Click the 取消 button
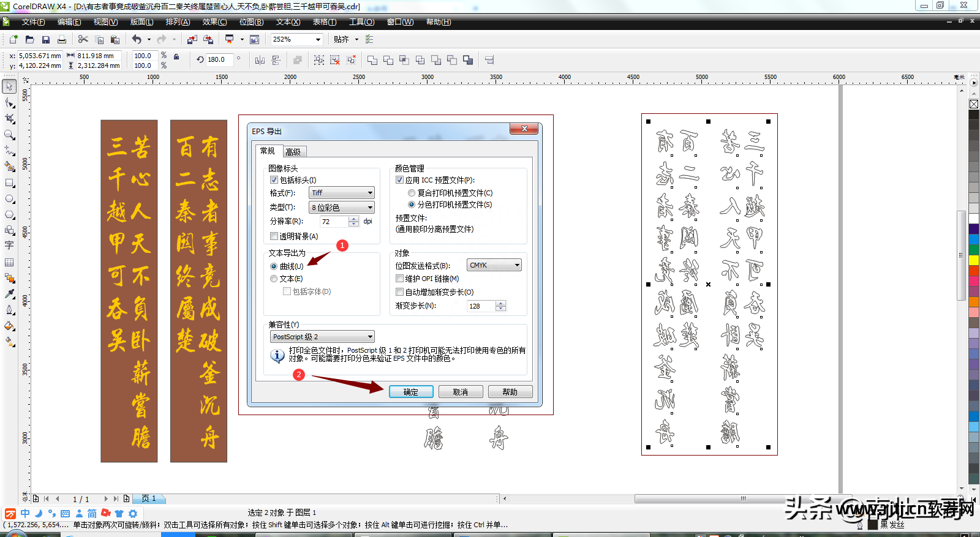980x537 pixels. pyautogui.click(x=461, y=392)
